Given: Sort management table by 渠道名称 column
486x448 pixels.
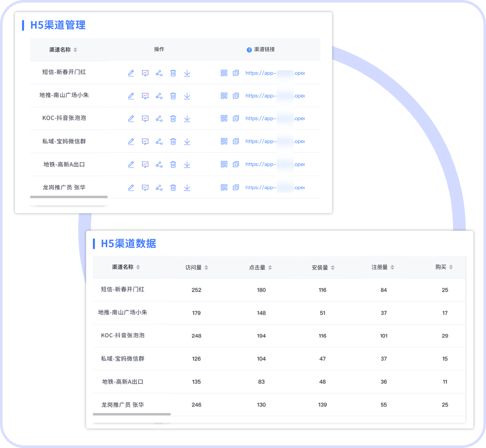Looking at the screenshot, I should [x=75, y=50].
